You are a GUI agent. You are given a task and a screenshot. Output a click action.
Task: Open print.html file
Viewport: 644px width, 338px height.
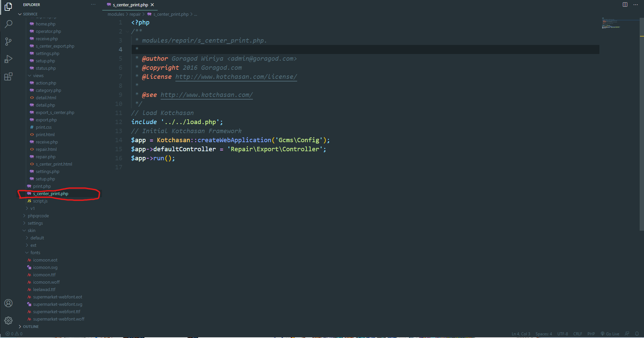pyautogui.click(x=45, y=135)
